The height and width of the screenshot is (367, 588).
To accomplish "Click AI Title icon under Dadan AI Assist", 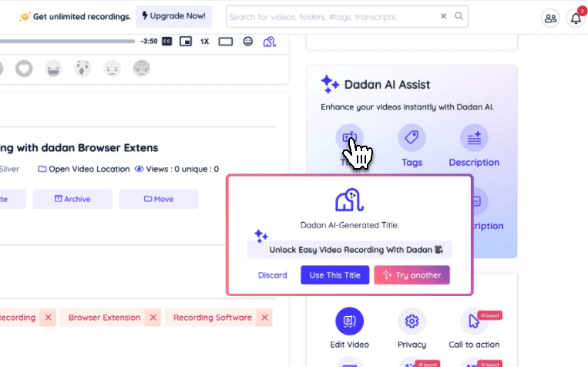I will tap(349, 137).
